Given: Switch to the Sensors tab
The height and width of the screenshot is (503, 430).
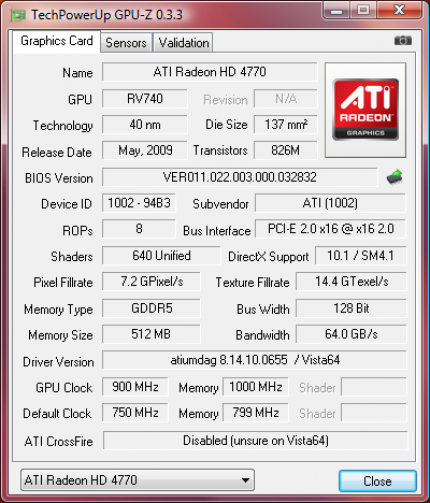Looking at the screenshot, I should [126, 43].
